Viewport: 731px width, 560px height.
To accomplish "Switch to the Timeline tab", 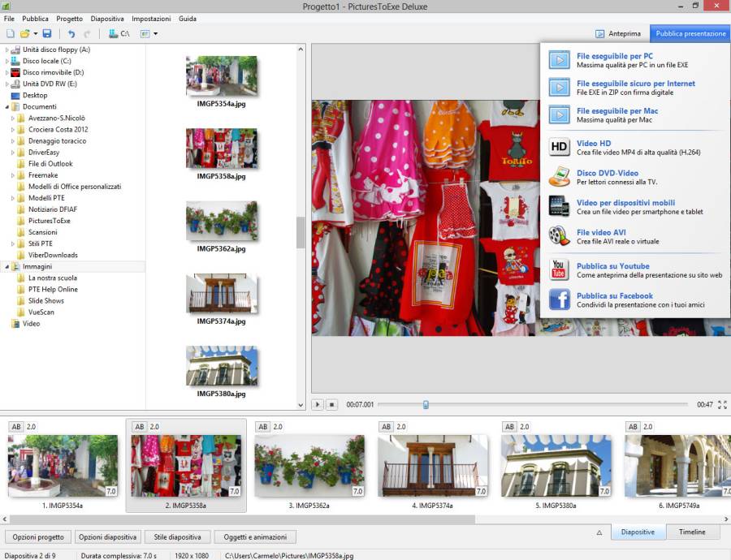I will pyautogui.click(x=692, y=532).
